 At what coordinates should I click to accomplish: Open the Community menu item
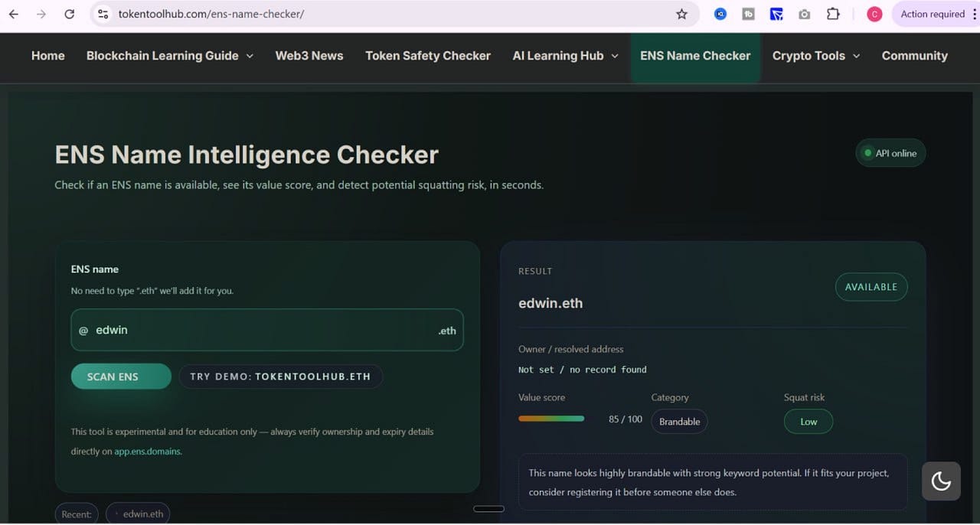(914, 56)
